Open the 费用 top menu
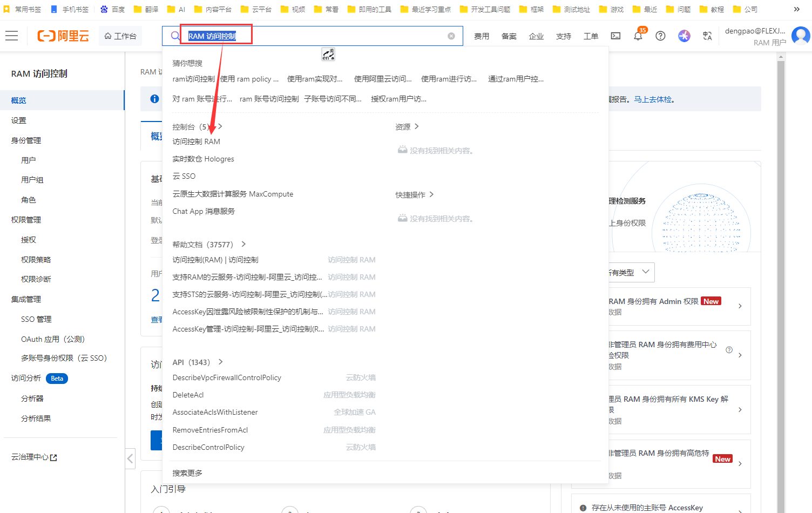The image size is (812, 513). 482,36
